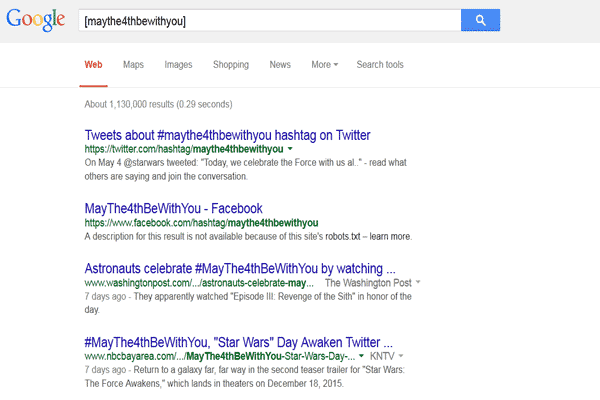The height and width of the screenshot is (400, 600).
Task: Click the snippet "Return to a galaxy far"
Action: pyautogui.click(x=245, y=377)
